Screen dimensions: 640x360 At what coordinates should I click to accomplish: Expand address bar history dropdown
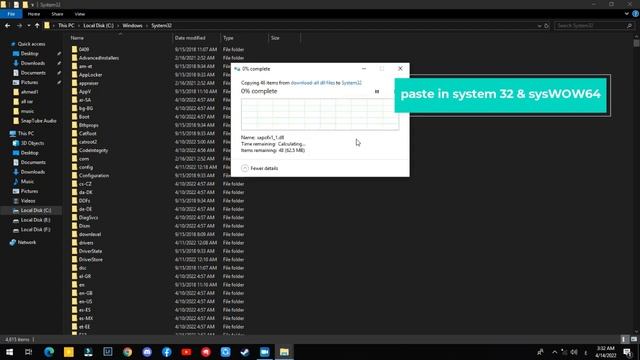540,26
